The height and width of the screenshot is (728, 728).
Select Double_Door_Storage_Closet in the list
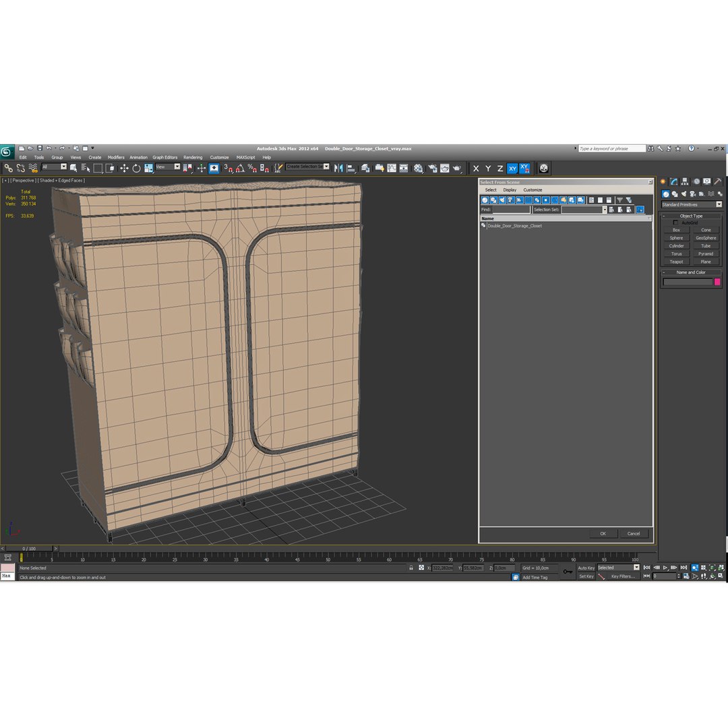point(514,226)
